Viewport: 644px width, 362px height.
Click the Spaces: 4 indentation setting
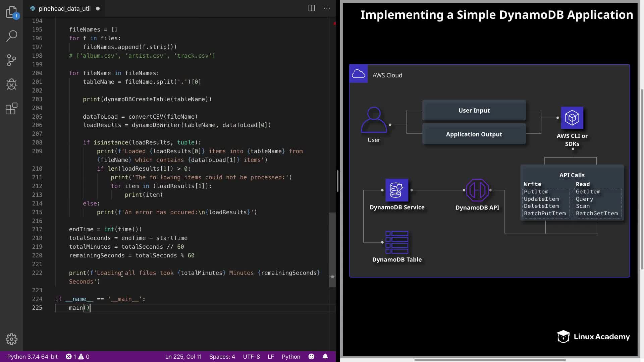[x=222, y=357]
